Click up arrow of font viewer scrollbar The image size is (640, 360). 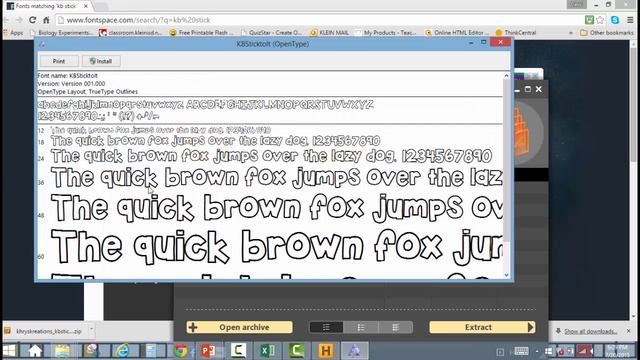[507, 76]
